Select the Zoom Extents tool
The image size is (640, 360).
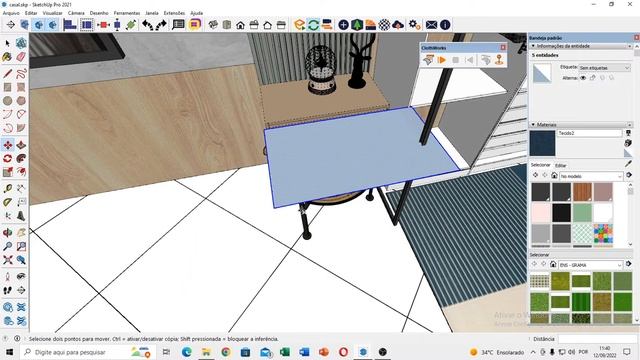point(7,260)
